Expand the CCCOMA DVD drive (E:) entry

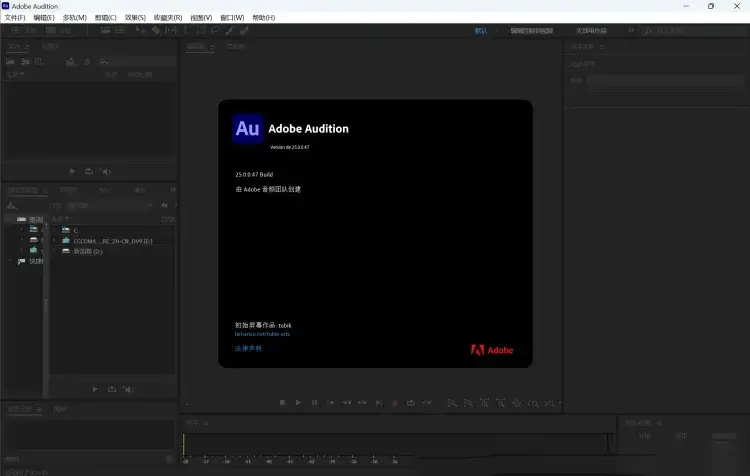(54, 240)
